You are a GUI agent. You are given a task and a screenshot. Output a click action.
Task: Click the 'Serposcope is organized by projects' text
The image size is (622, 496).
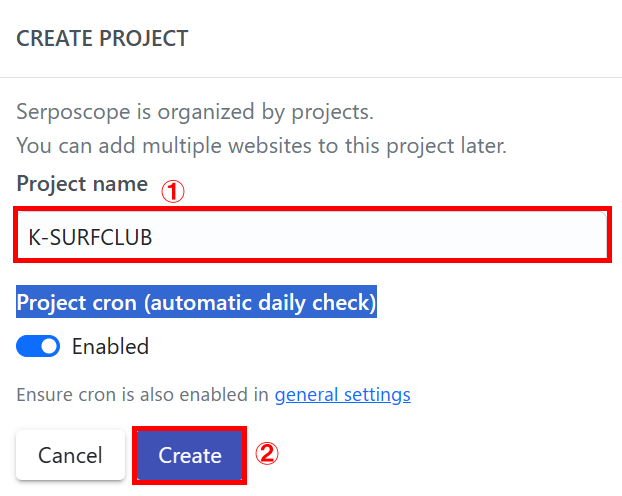coord(195,110)
